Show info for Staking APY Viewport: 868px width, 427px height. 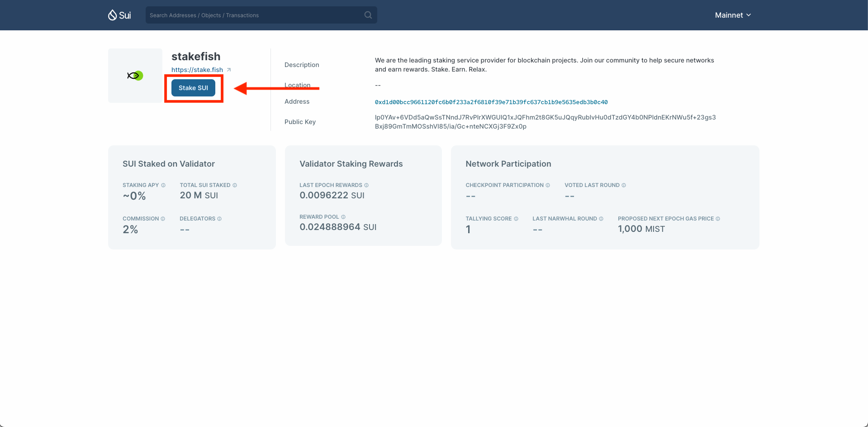click(163, 185)
